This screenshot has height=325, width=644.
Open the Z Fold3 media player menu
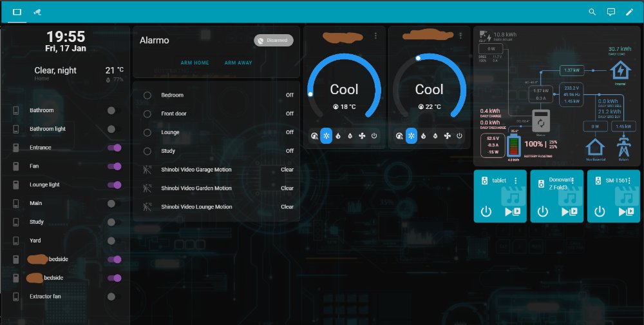pyautogui.click(x=573, y=181)
